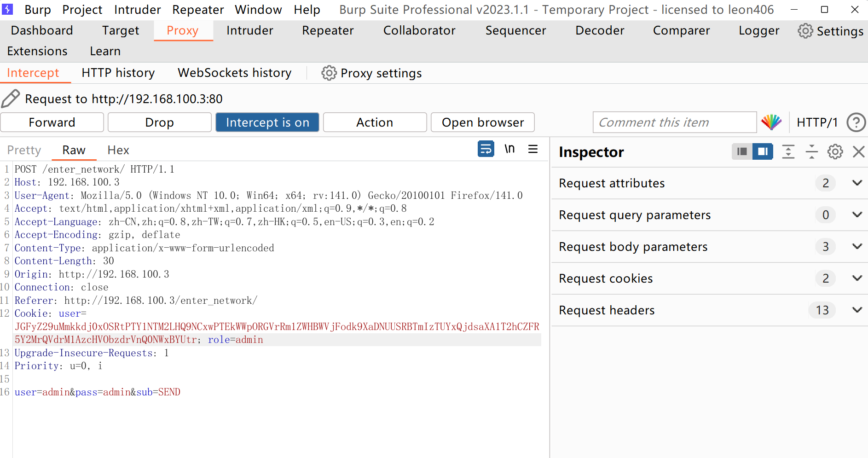Collapse all Inspector sections icon
868x458 pixels.
pos(812,151)
